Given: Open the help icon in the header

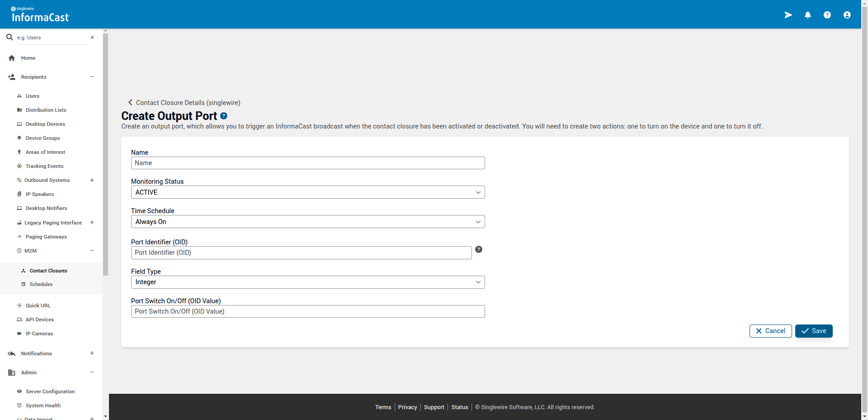Looking at the screenshot, I should tap(827, 15).
